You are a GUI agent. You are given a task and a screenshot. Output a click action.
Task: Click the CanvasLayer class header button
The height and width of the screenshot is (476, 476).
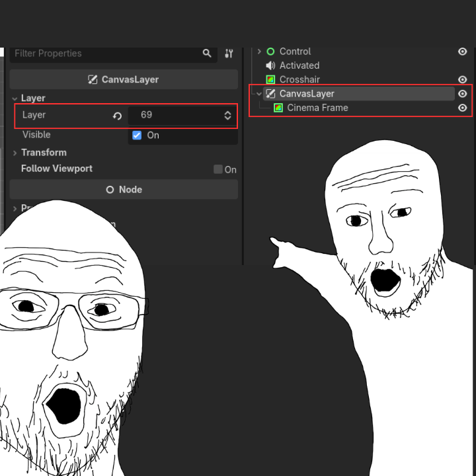[x=124, y=79]
